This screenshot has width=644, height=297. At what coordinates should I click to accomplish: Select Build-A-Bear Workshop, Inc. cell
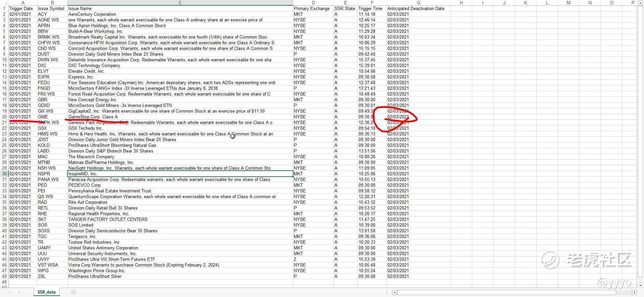[180, 31]
